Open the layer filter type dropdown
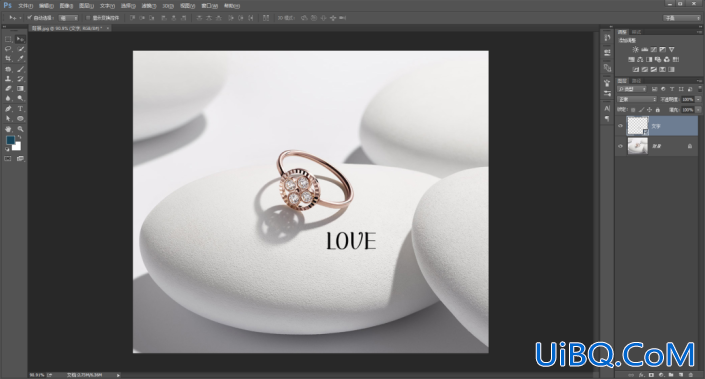 (x=632, y=89)
